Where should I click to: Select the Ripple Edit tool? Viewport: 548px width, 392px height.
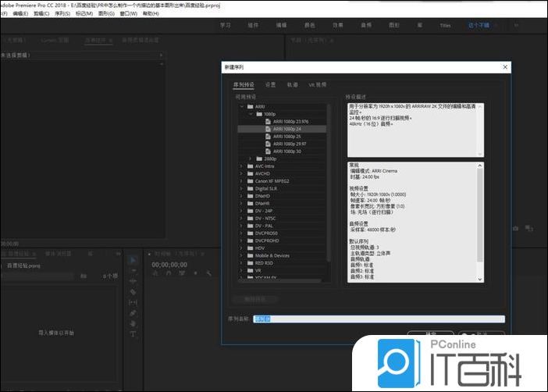(133, 280)
